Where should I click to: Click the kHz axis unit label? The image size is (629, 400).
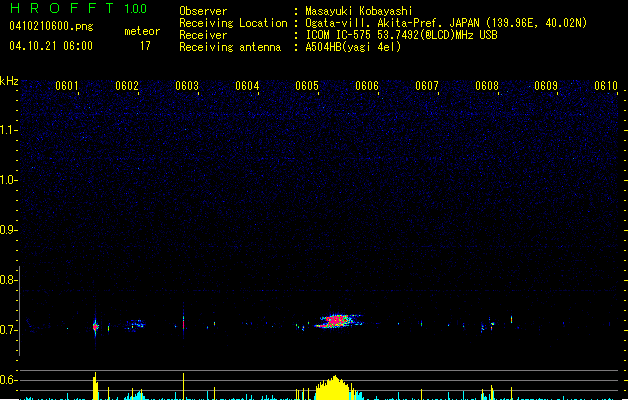click(x=9, y=81)
